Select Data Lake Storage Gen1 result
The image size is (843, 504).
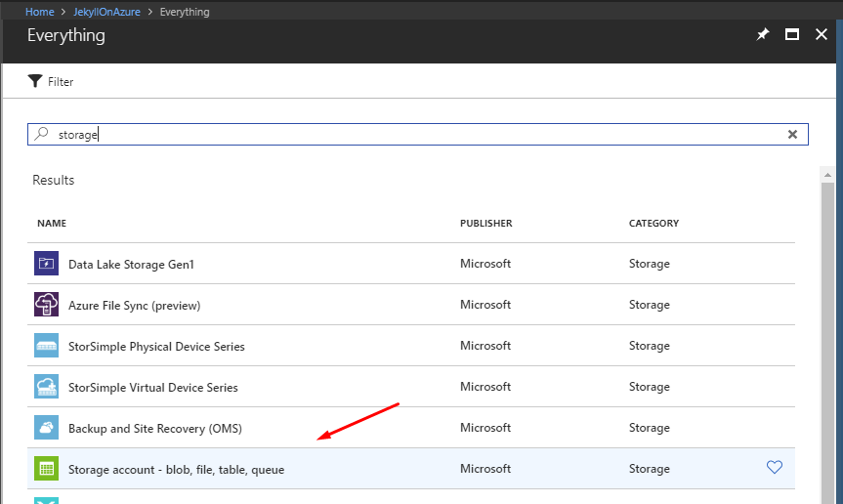pos(411,264)
